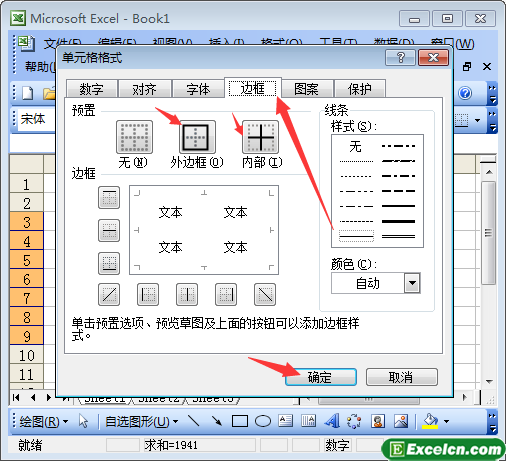Cancel the dialog with 取消

click(x=402, y=377)
